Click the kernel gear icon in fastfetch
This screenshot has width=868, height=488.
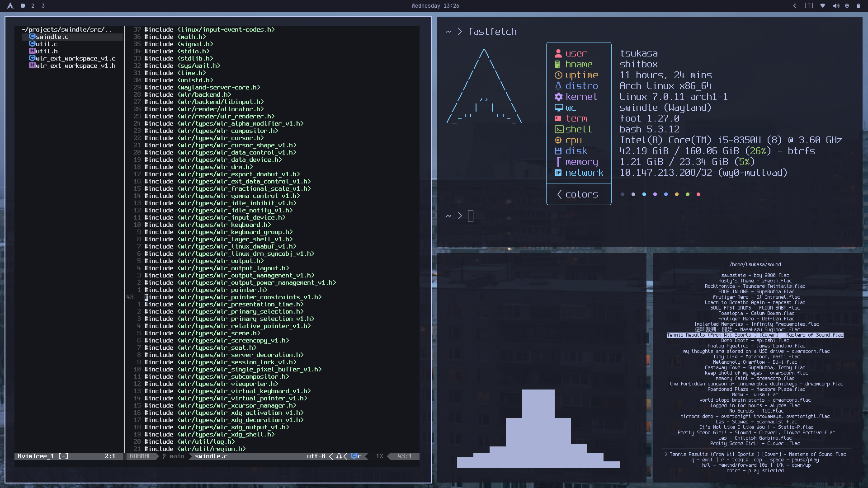[x=558, y=97]
